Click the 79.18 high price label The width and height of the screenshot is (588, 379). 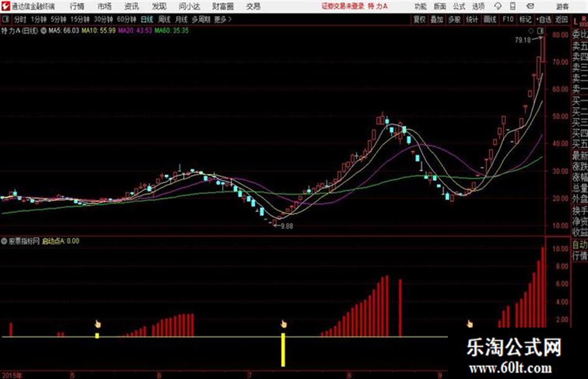pyautogui.click(x=523, y=40)
